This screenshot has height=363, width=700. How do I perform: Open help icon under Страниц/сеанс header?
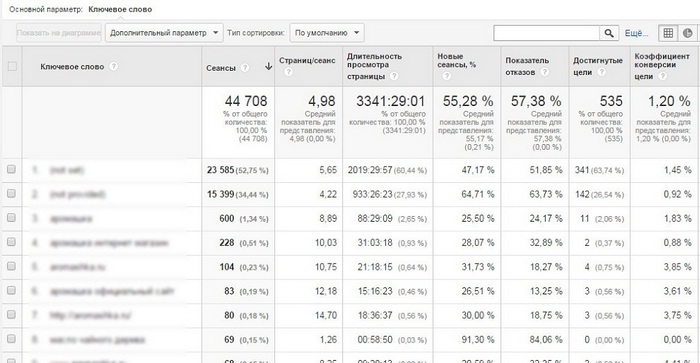tap(288, 72)
